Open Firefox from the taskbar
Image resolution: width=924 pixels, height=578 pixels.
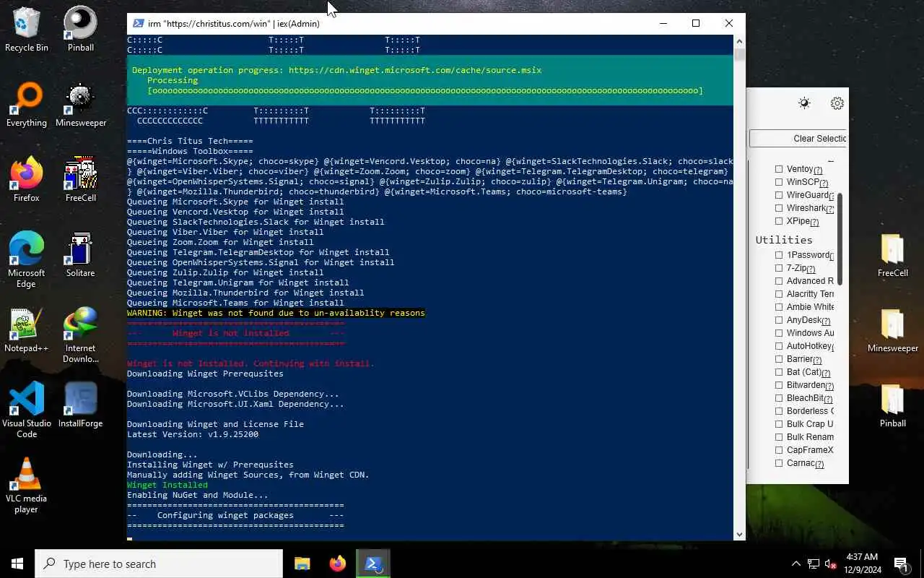point(337,564)
